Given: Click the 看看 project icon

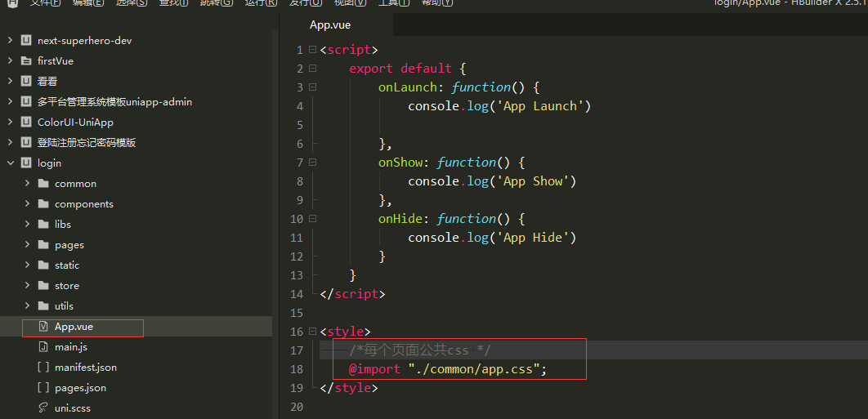Looking at the screenshot, I should pyautogui.click(x=25, y=82).
